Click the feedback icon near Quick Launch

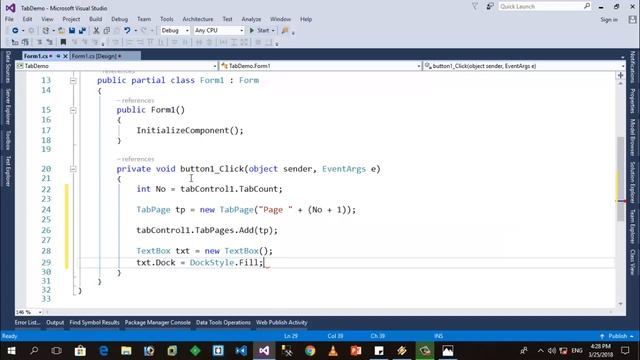(x=489, y=7)
